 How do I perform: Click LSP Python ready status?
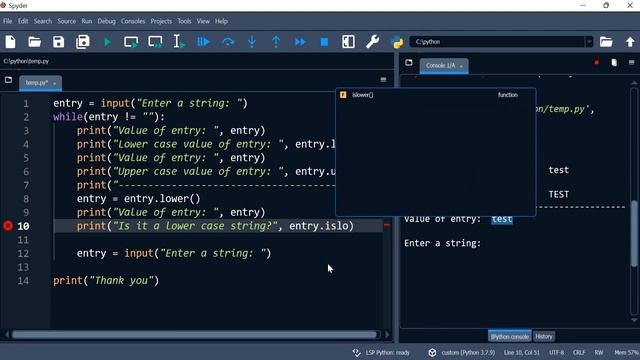(x=382, y=353)
